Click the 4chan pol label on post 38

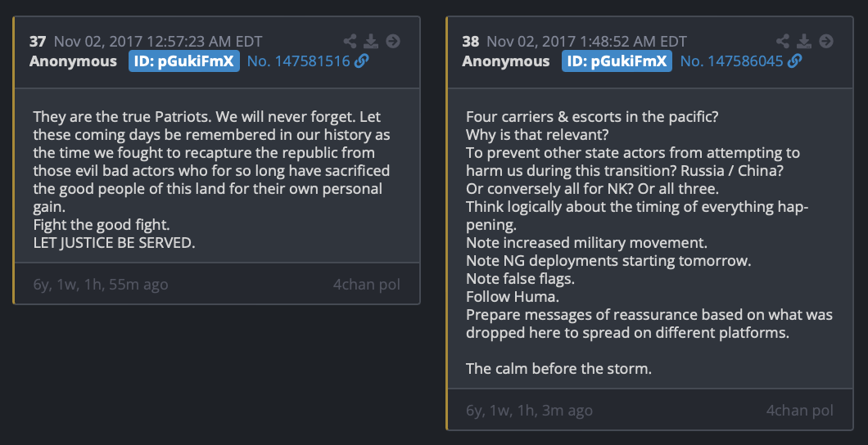click(x=799, y=411)
